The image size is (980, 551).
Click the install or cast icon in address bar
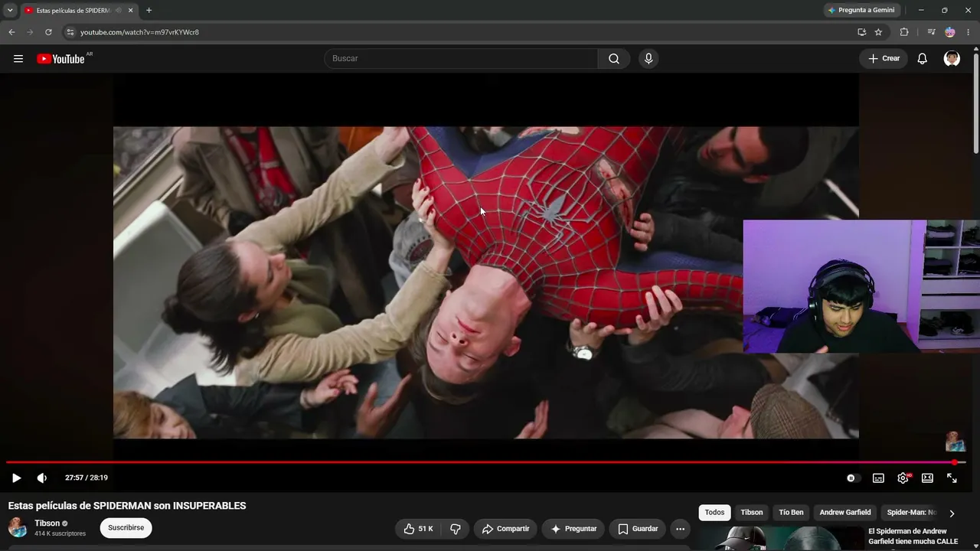(x=861, y=32)
